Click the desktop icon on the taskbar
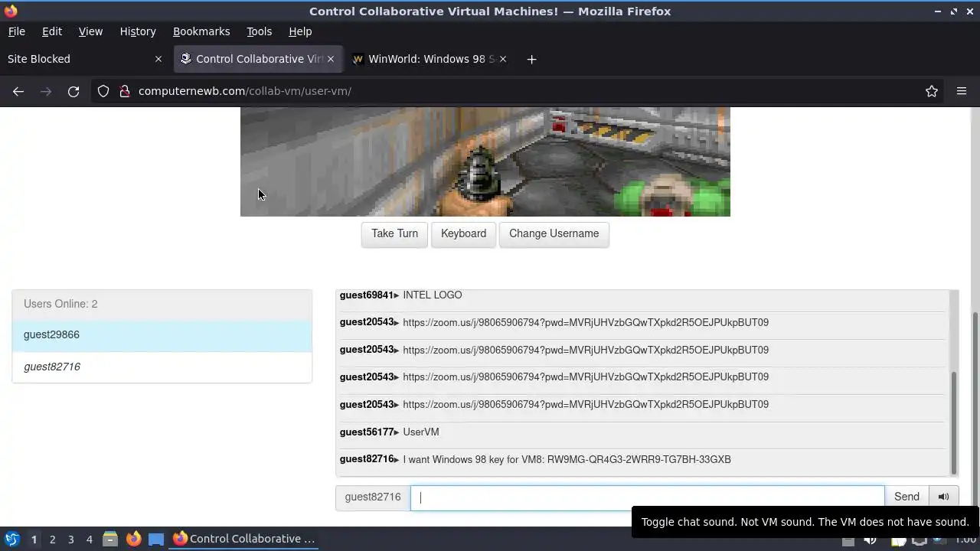 pyautogui.click(x=156, y=539)
